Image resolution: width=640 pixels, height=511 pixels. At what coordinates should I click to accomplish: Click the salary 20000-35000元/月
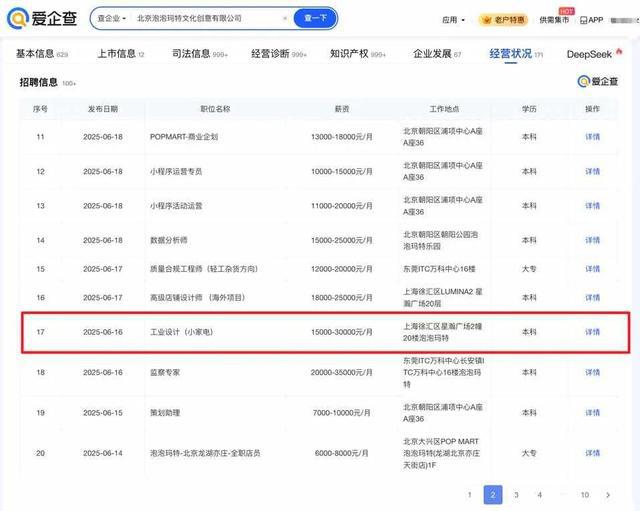[342, 372]
